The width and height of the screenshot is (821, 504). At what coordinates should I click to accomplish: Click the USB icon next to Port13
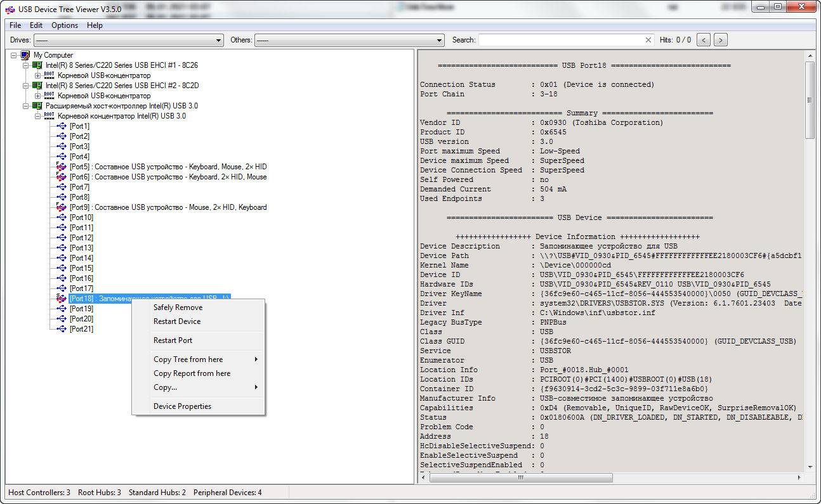pos(62,248)
